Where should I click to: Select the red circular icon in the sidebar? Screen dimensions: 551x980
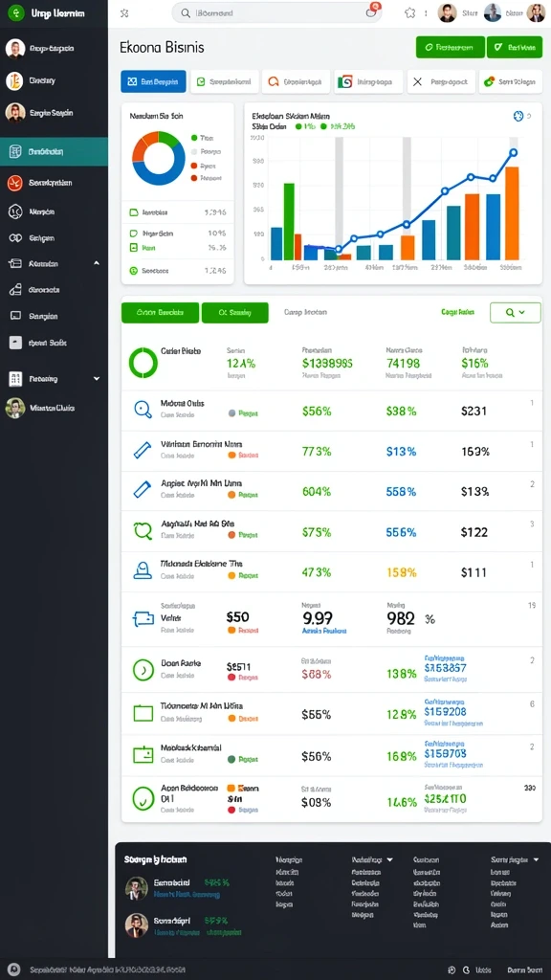pyautogui.click(x=15, y=183)
